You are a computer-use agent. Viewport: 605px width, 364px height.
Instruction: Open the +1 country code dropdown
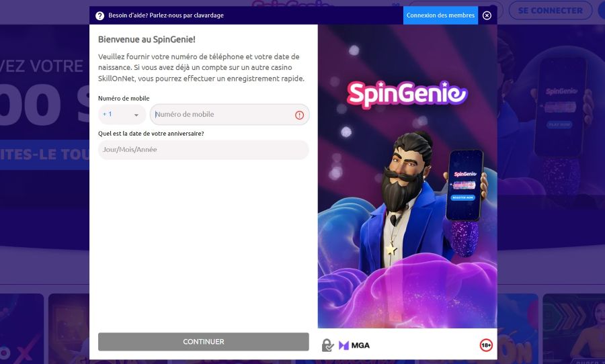tap(122, 115)
